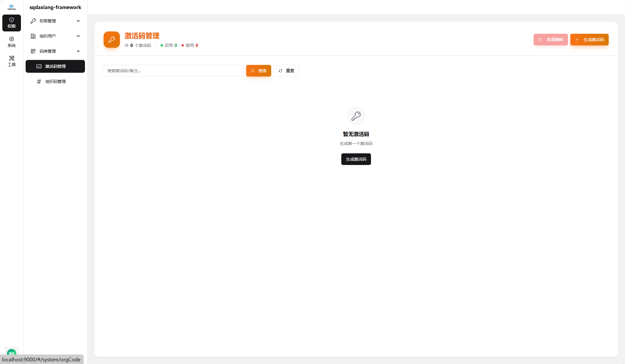
Task: Click the 组织用户 building icon
Action: 33,36
